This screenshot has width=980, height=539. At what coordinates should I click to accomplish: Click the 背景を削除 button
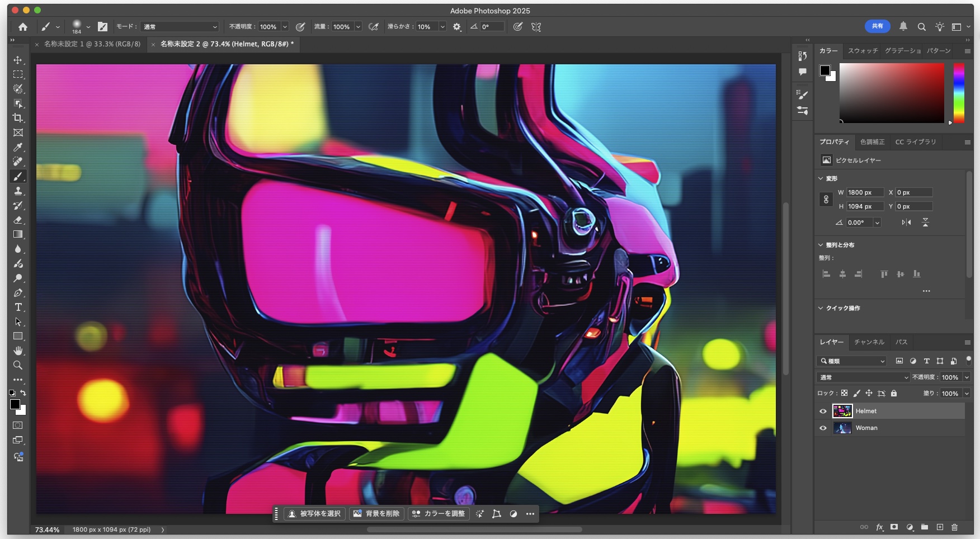376,514
